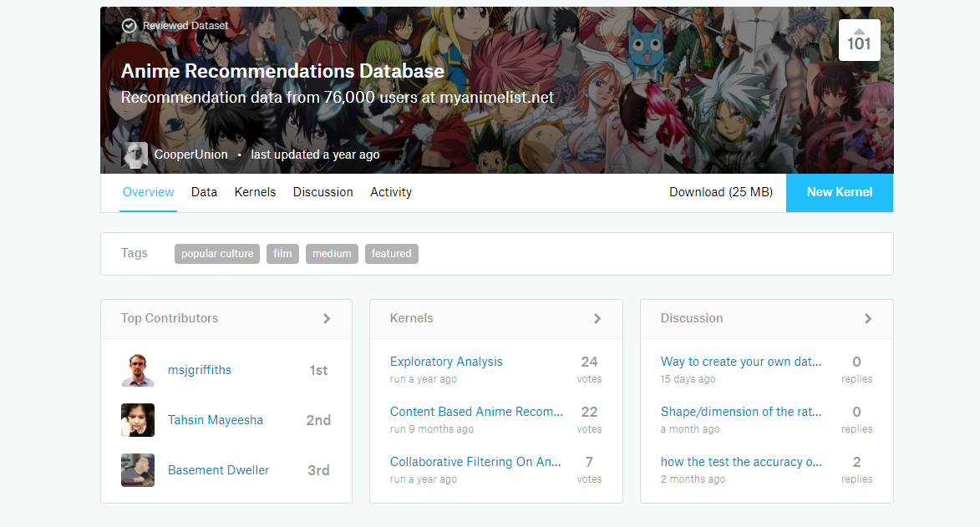Open the Content Based Anime Recom... kernel
The height and width of the screenshot is (527, 980).
coord(476,412)
